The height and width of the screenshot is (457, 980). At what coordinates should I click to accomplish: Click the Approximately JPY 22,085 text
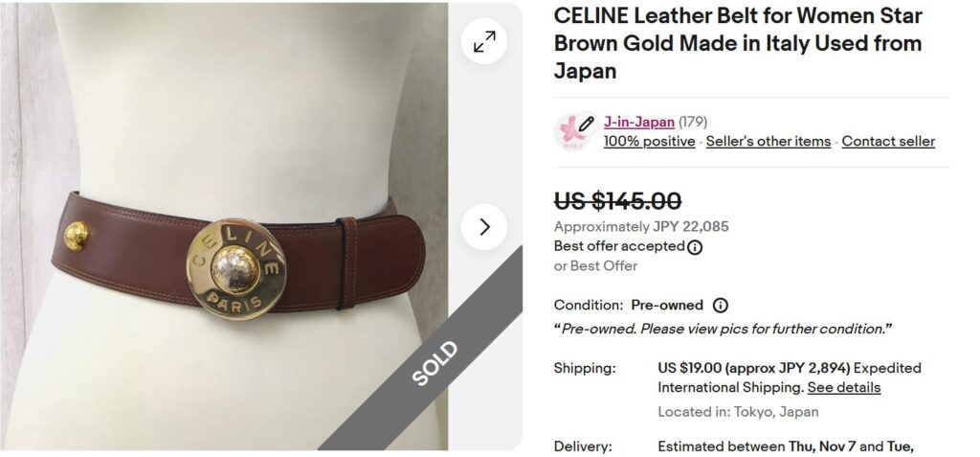[x=641, y=227]
